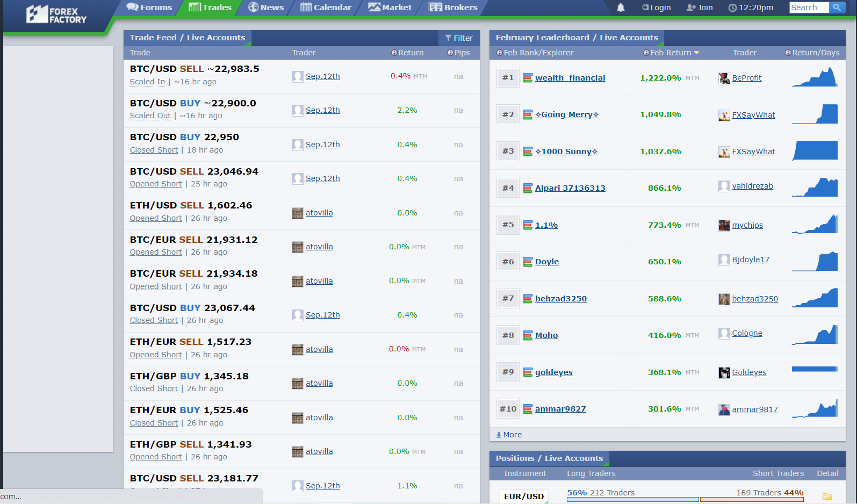Viewport: 857px width, 504px height.
Task: Open the Join signup link
Action: pos(700,8)
